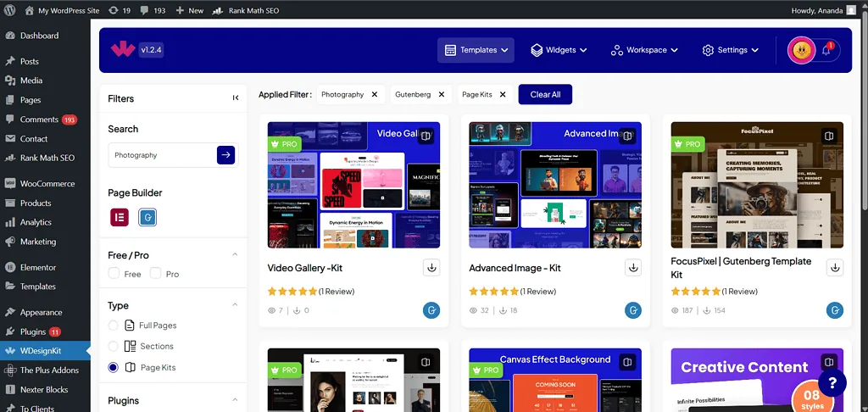Collapse the Filters panel with arrow icon
Screen dimensions: 868x412
[236, 98]
